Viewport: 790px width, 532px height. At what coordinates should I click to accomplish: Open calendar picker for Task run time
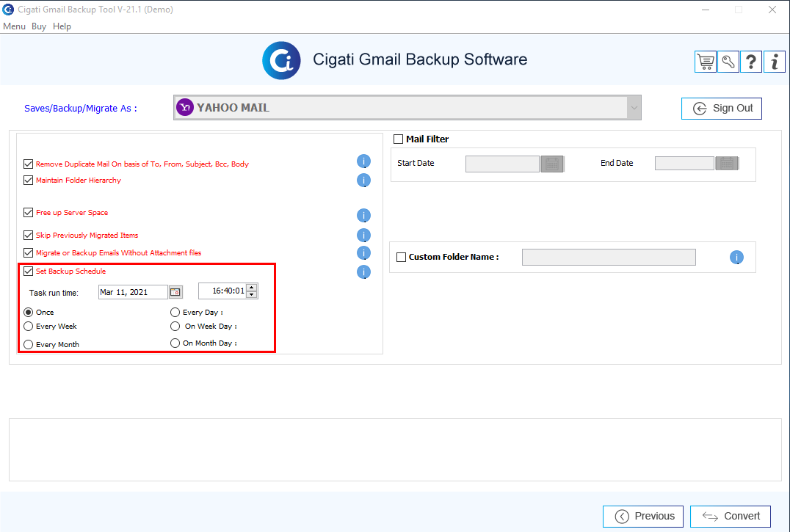(175, 292)
